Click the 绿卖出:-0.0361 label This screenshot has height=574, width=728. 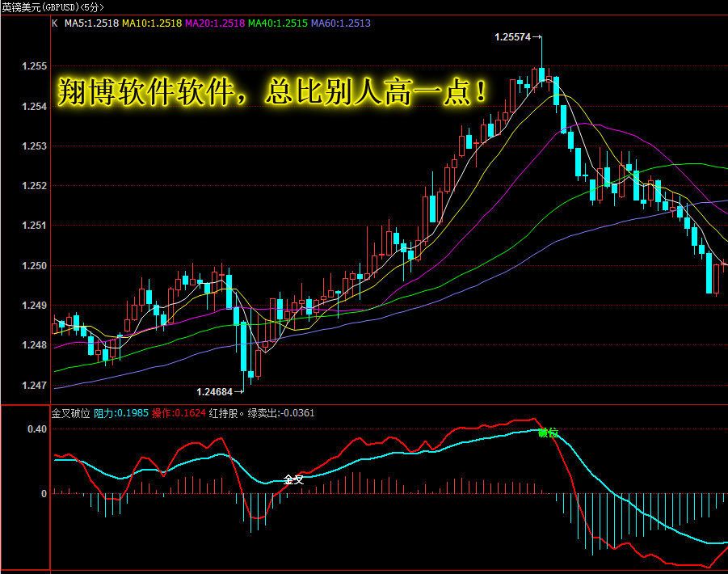(281, 413)
